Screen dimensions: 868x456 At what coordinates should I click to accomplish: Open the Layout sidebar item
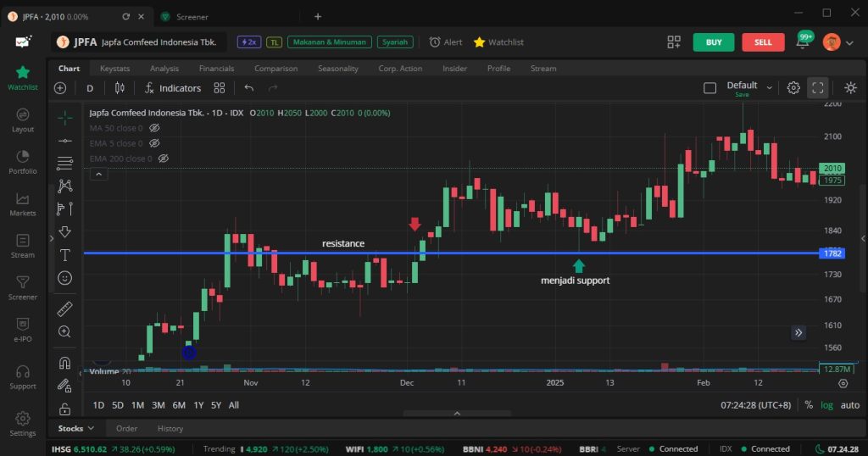point(23,120)
